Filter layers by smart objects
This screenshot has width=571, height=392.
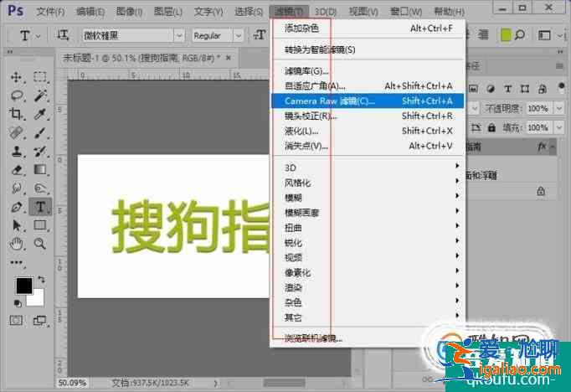[543, 89]
